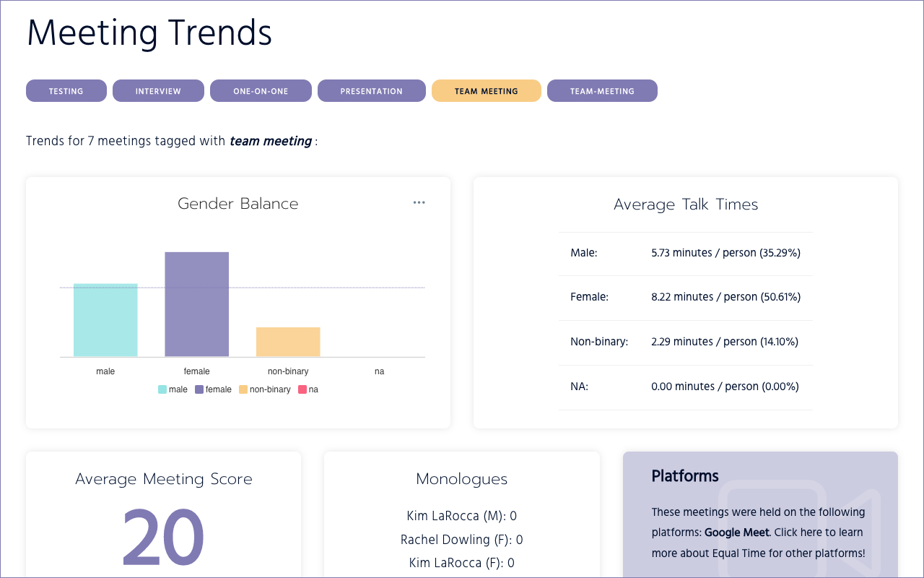The width and height of the screenshot is (924, 578).
Task: Click the Platforms heading
Action: 685,476
